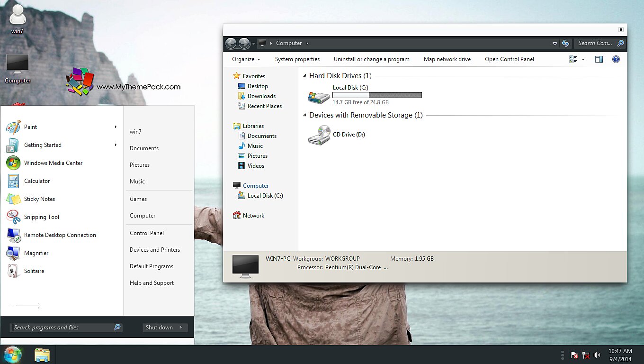The image size is (644, 364).
Task: Open Windows Explorer from the taskbar
Action: point(42,355)
